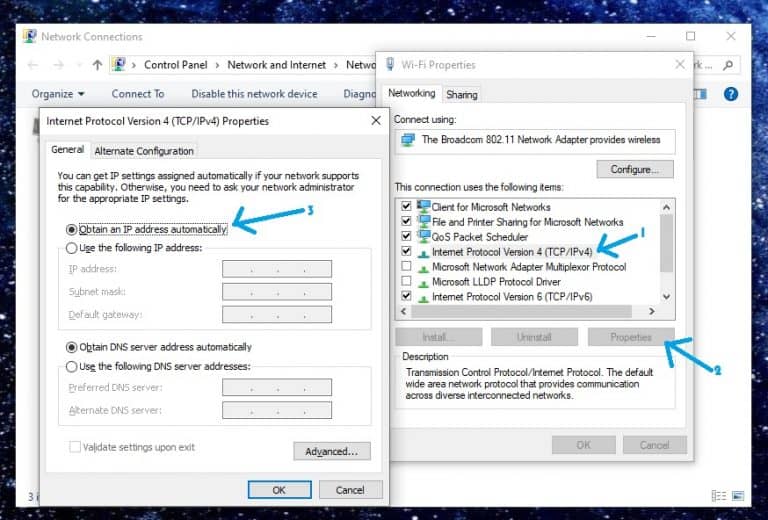Click the items list scroll down arrow
Screen dimensions: 768x520
click(666, 296)
